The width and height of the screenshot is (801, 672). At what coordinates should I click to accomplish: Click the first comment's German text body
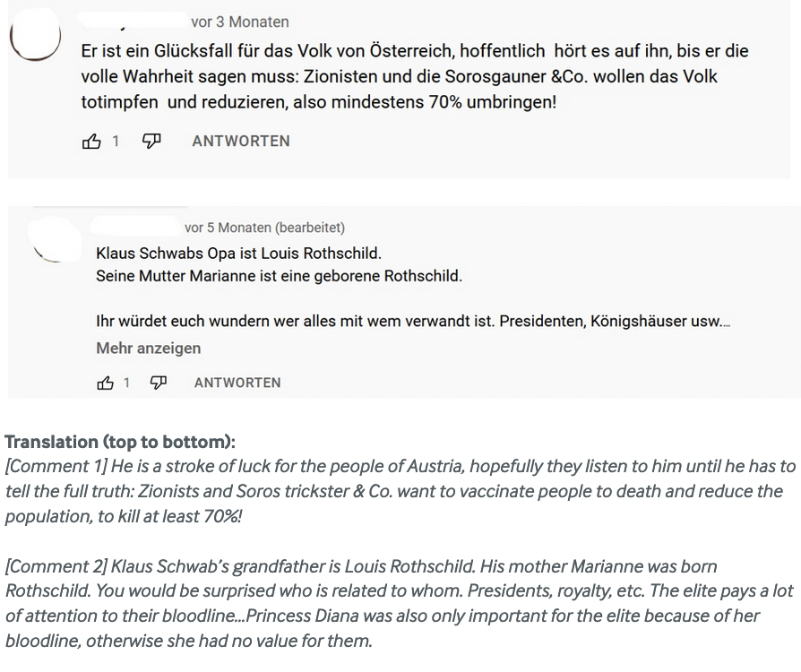coord(414,77)
